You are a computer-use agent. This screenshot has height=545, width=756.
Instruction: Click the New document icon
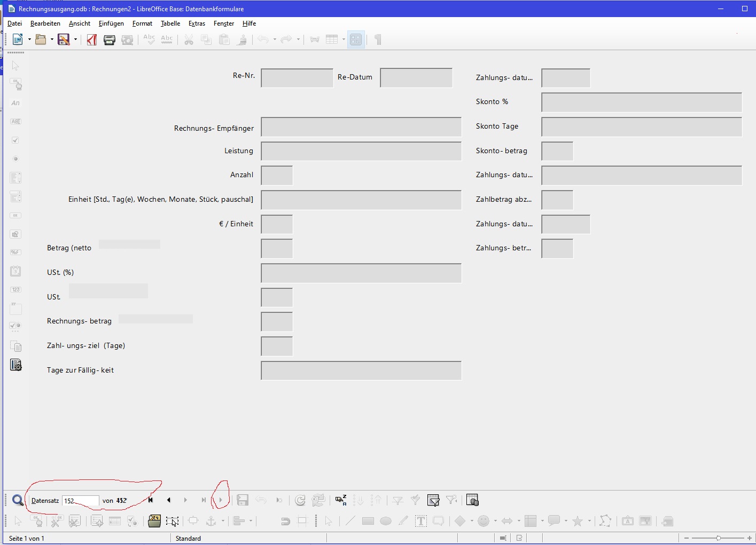tap(18, 40)
